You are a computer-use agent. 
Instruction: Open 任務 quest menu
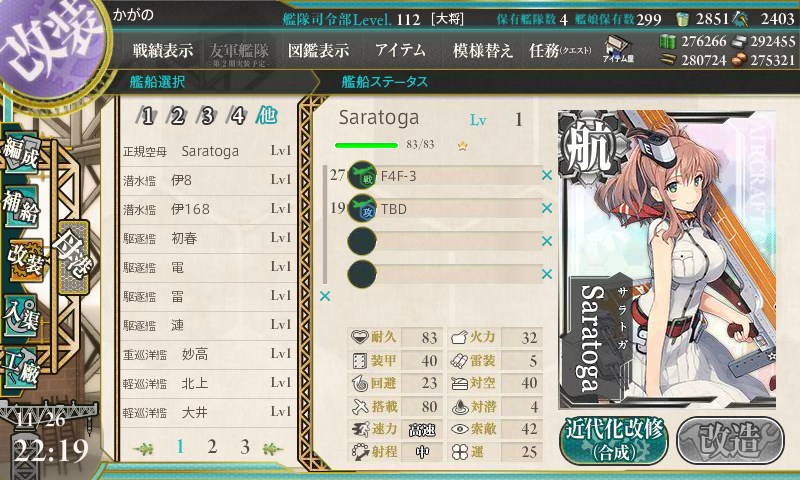coord(560,50)
